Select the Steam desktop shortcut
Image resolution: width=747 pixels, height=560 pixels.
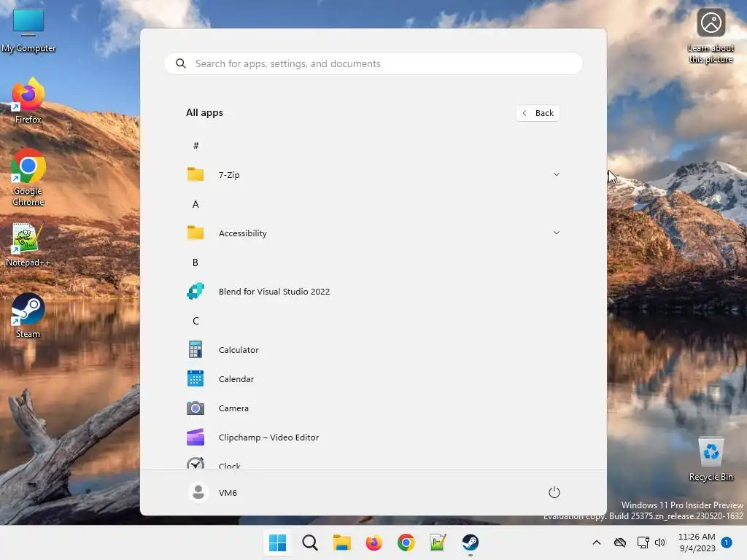pos(28,315)
